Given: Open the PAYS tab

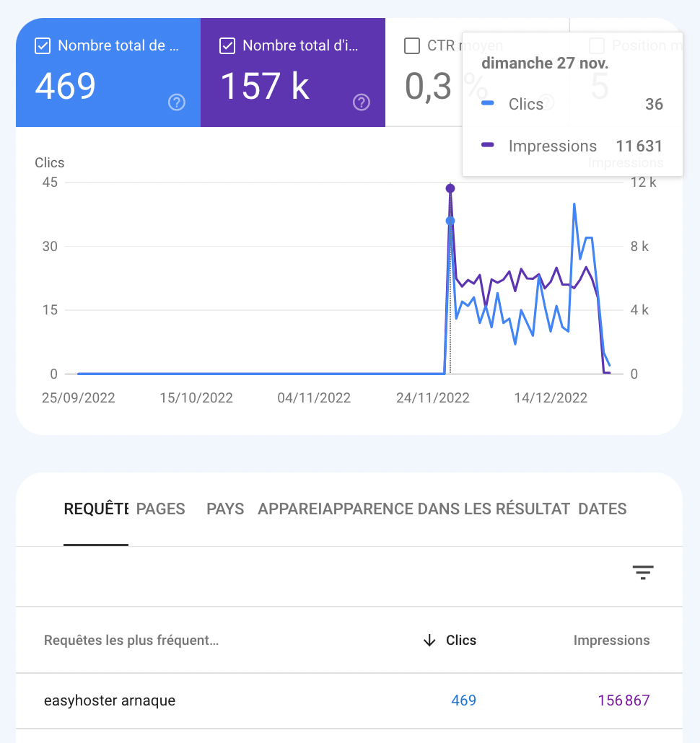Looking at the screenshot, I should pos(224,509).
